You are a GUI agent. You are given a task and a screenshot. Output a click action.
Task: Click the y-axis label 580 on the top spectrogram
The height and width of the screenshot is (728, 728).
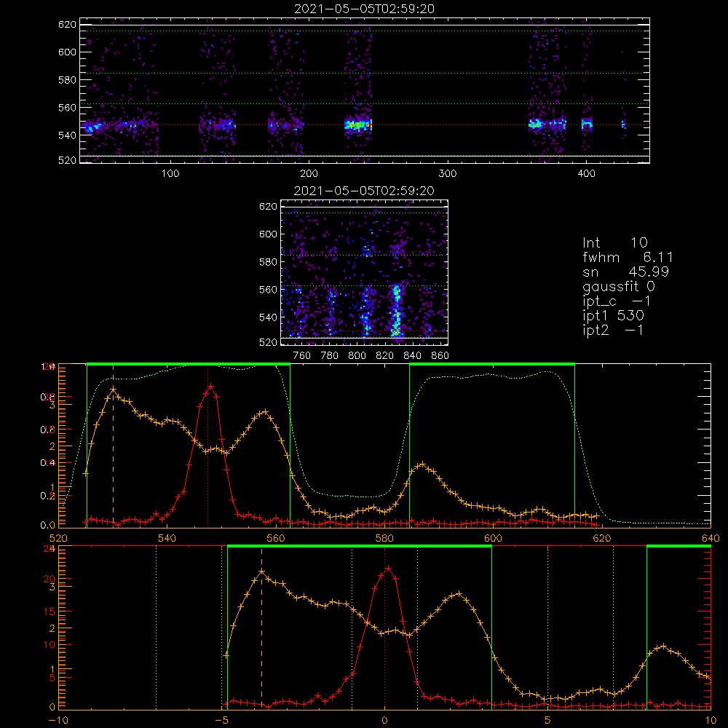tap(67, 80)
